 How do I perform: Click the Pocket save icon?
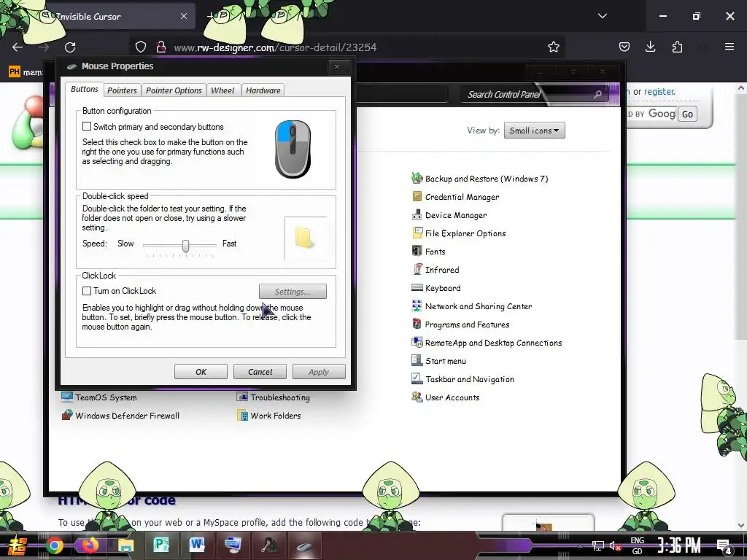(x=624, y=47)
